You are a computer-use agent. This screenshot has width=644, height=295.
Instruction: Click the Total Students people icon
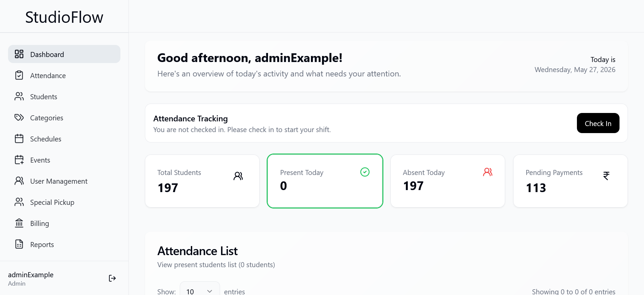238,176
